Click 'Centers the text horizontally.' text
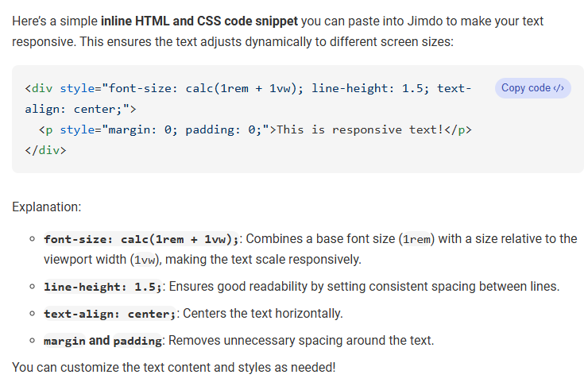Viewport: 588px width, 390px height. [x=263, y=314]
